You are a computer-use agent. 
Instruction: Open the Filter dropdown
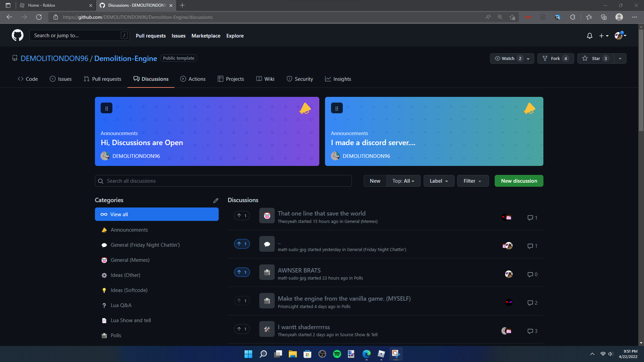[x=473, y=181]
